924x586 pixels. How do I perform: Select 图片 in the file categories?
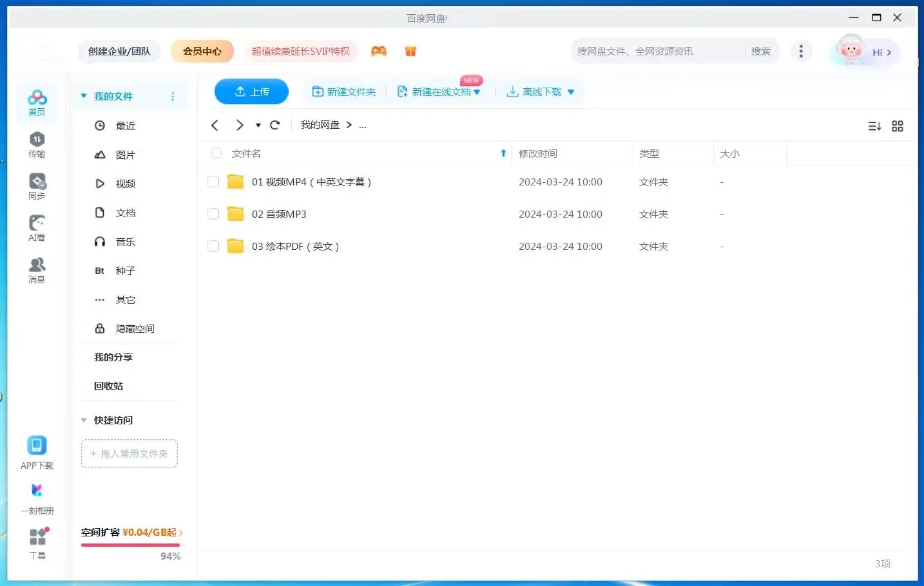click(125, 155)
